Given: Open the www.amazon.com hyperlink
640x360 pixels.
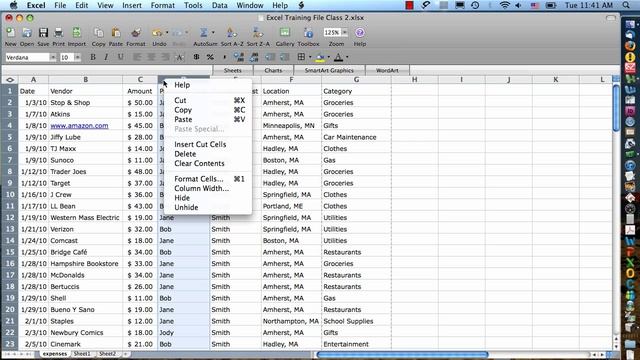Looking at the screenshot, I should [79, 126].
